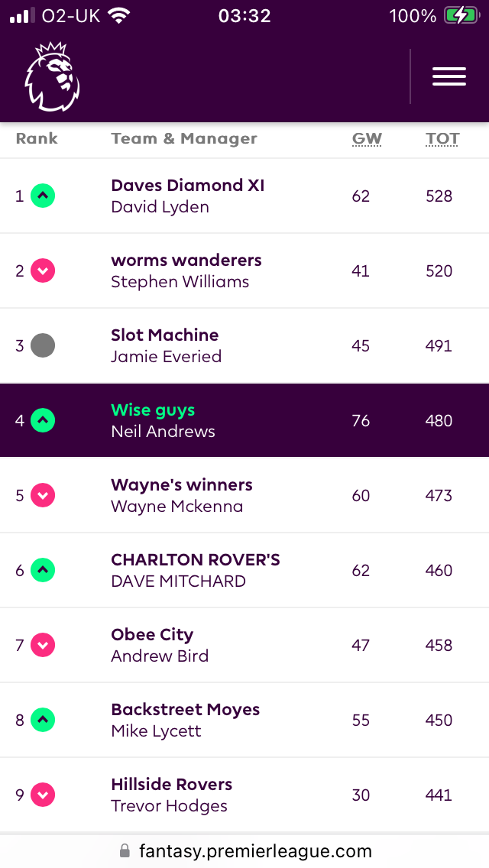Click pink down arrow beside Obee City

[x=43, y=646]
